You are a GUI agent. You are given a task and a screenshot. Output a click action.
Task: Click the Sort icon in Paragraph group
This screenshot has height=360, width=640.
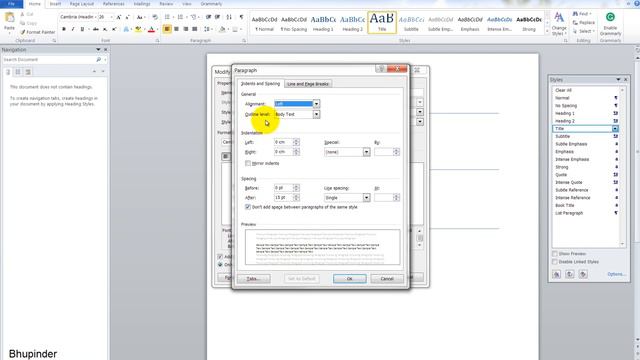click(x=229, y=17)
